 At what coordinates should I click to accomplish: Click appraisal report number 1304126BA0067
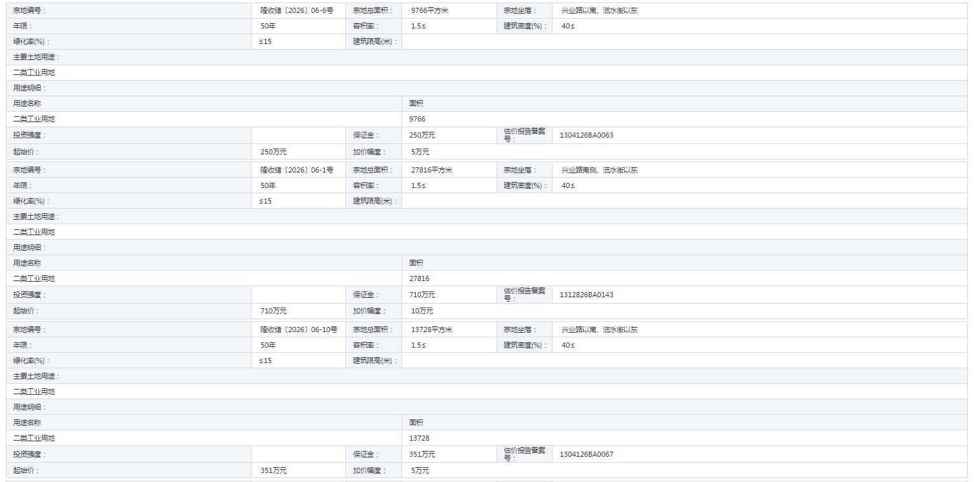pyautogui.click(x=587, y=455)
